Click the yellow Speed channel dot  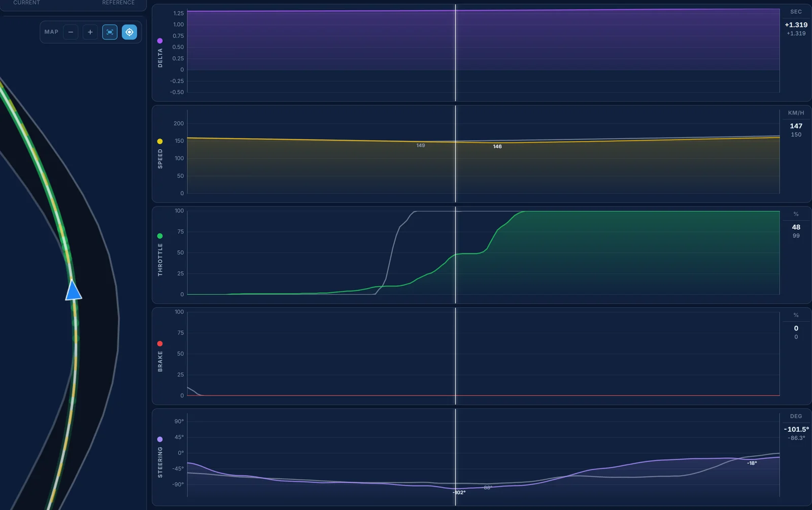tap(160, 142)
